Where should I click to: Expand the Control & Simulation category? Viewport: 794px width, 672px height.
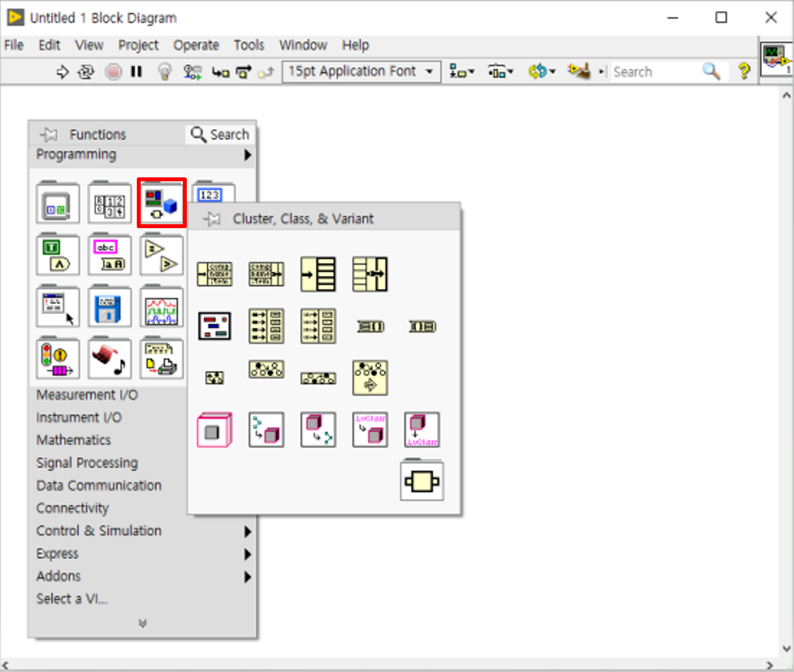coord(142,531)
